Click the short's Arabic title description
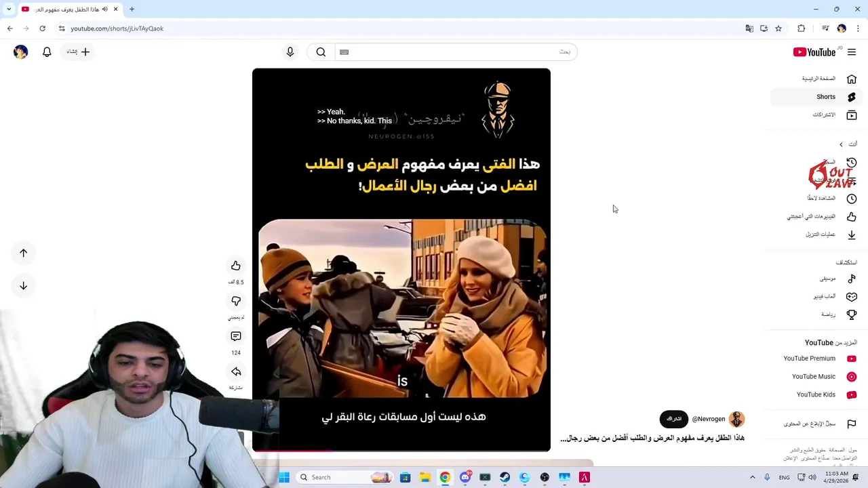 click(x=652, y=439)
